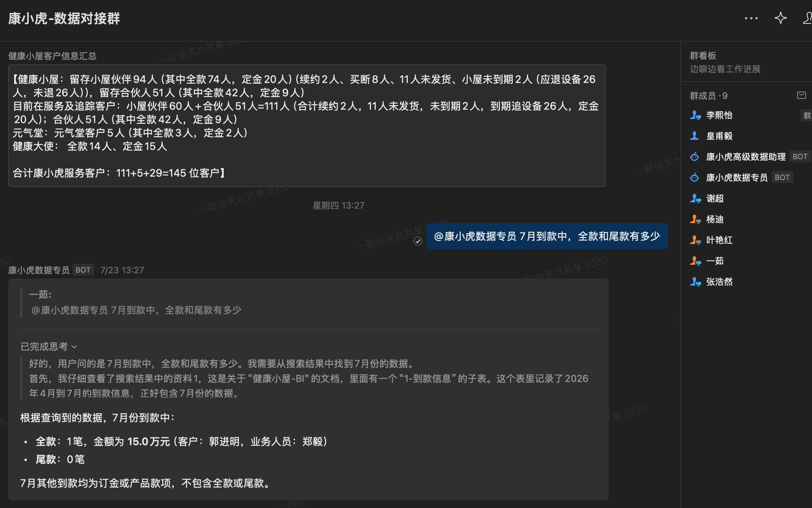
Task: Click the 元气堂 customer line in summary card
Action: point(130,133)
